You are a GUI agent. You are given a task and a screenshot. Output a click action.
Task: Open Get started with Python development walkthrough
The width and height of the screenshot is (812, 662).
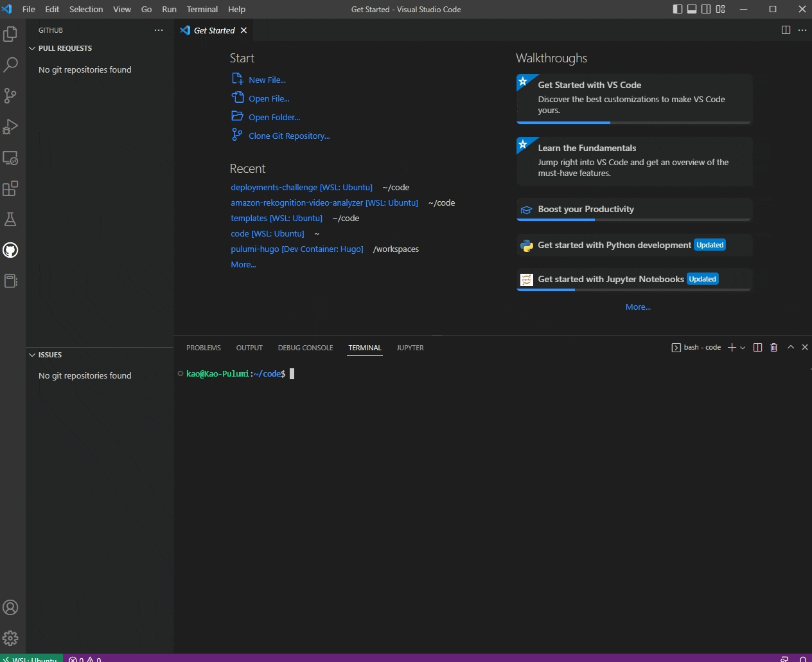(x=634, y=245)
